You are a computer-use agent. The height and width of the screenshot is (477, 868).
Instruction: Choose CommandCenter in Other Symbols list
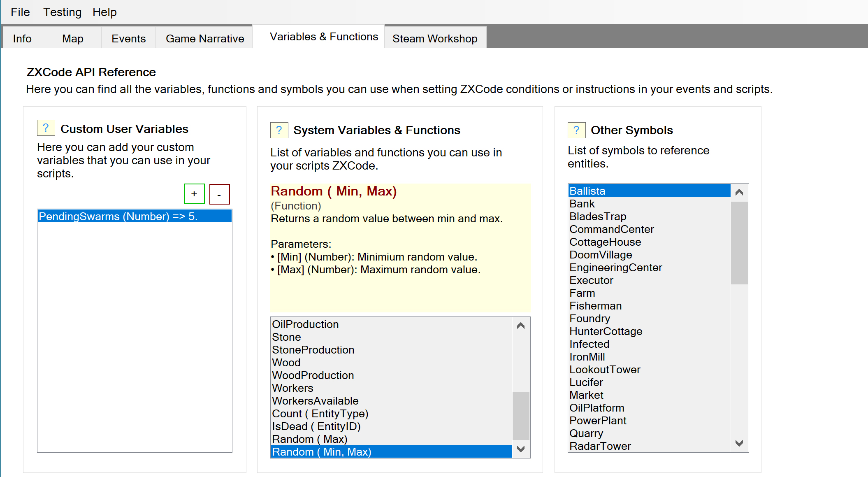pos(611,229)
